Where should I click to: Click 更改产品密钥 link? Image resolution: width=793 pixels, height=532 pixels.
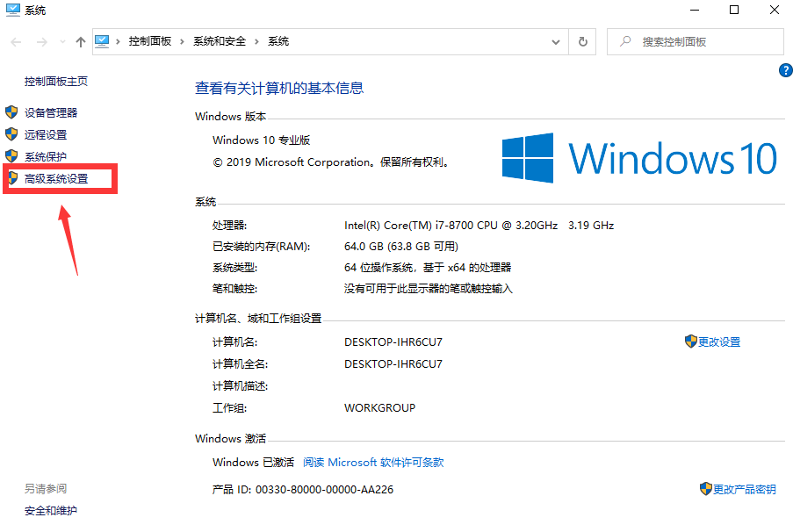(x=745, y=490)
